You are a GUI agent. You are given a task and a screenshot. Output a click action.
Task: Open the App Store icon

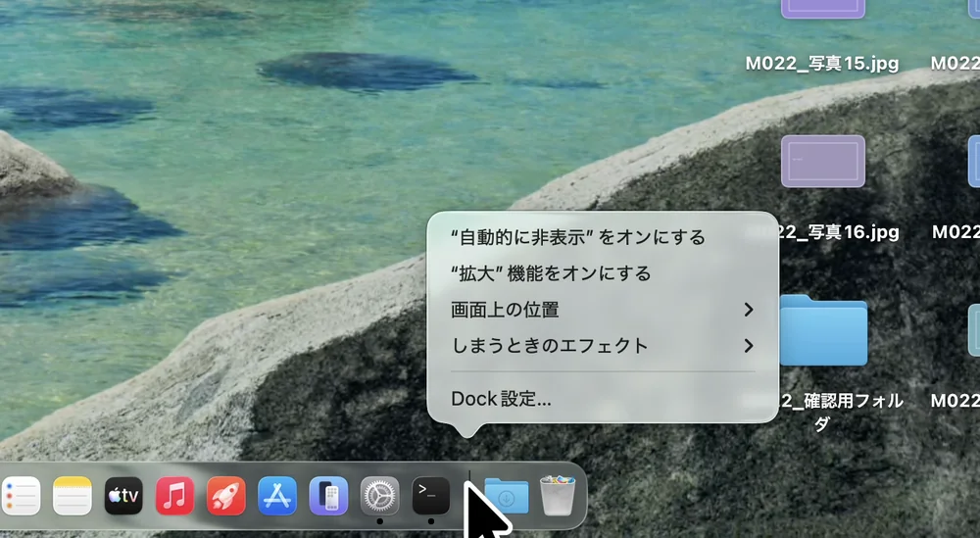click(277, 496)
